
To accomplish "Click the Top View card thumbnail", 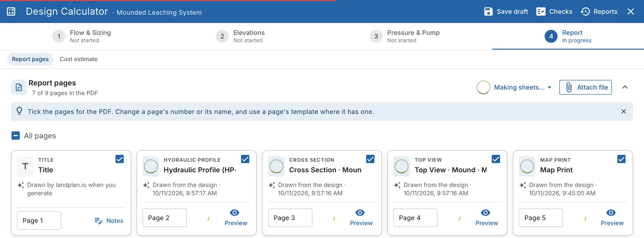I will click(x=402, y=166).
